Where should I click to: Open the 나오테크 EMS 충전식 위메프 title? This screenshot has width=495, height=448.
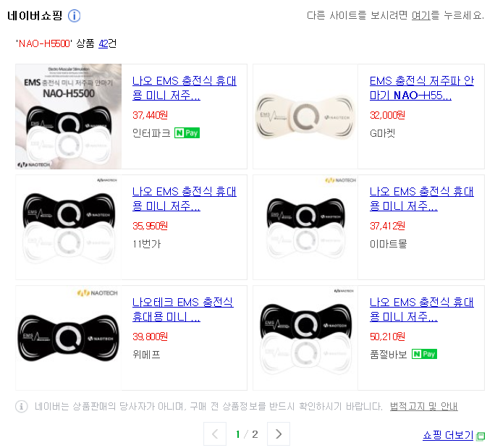pyautogui.click(x=183, y=309)
